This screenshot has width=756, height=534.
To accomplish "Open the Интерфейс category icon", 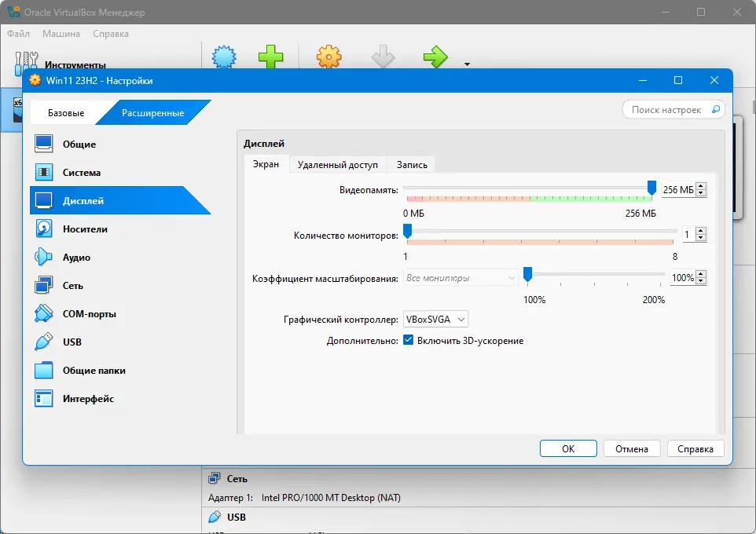I will 43,399.
